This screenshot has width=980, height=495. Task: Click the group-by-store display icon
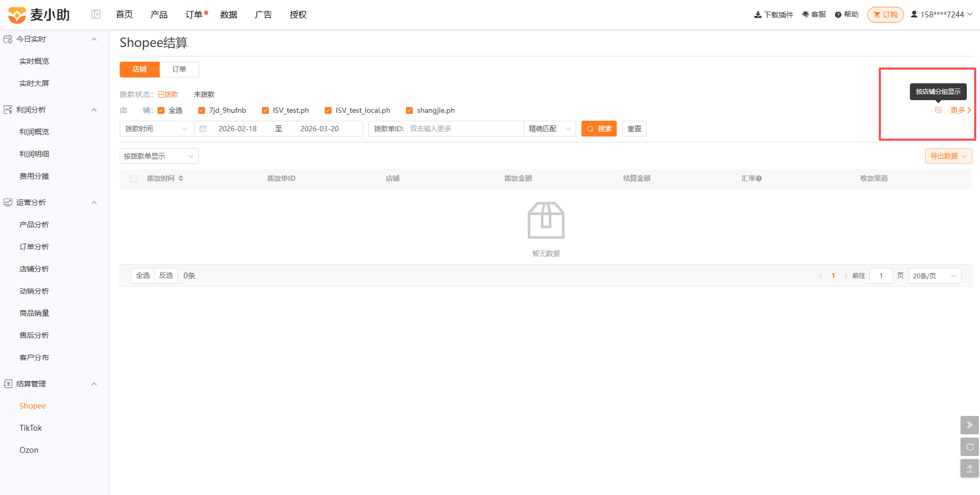click(x=938, y=110)
